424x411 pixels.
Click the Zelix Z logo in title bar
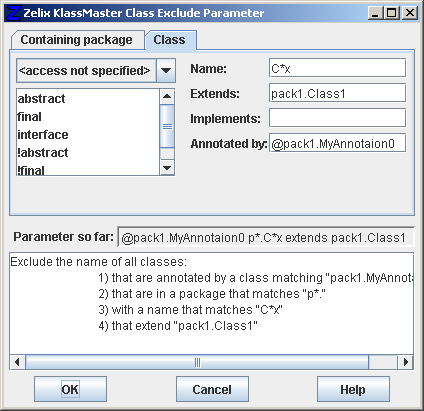(x=14, y=13)
